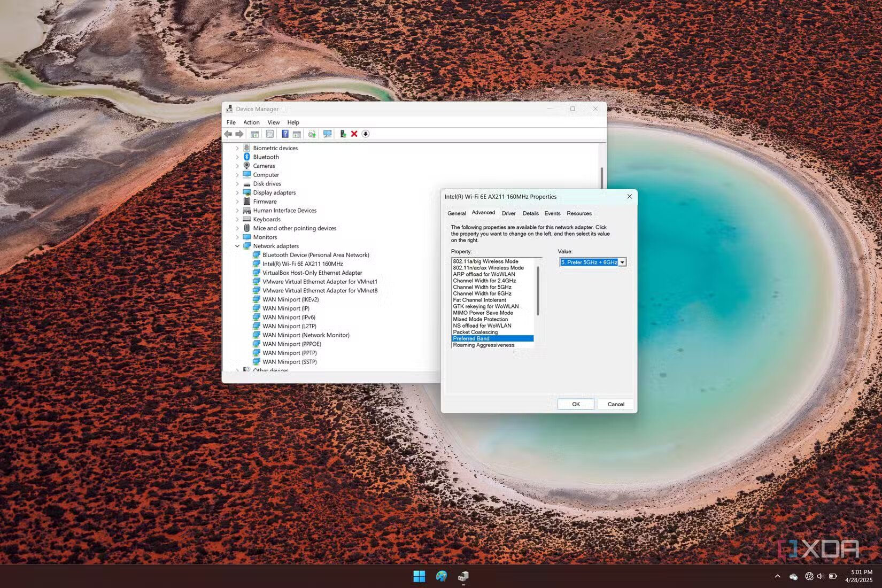The width and height of the screenshot is (882, 588).
Task: Click the red X uninstall device icon
Action: pos(354,134)
